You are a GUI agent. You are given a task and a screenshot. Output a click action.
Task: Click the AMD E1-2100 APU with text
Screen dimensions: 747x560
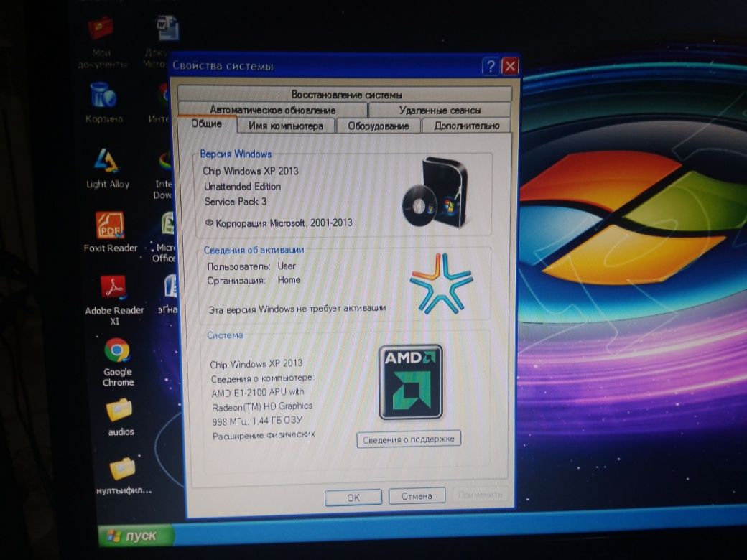click(258, 393)
